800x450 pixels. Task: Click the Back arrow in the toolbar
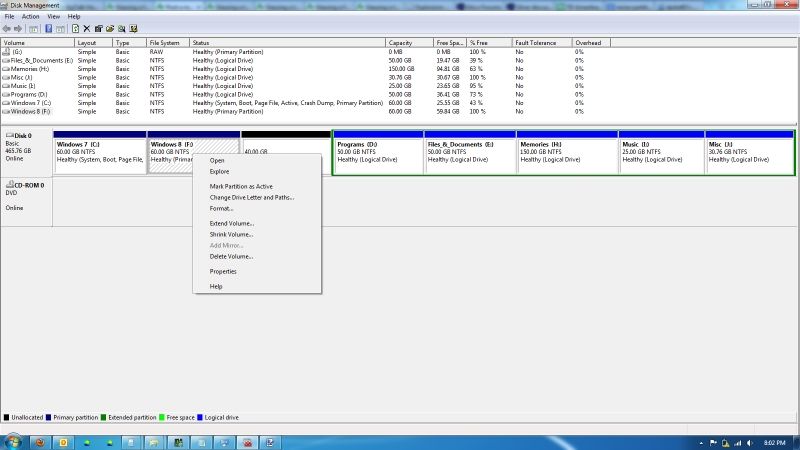7,29
